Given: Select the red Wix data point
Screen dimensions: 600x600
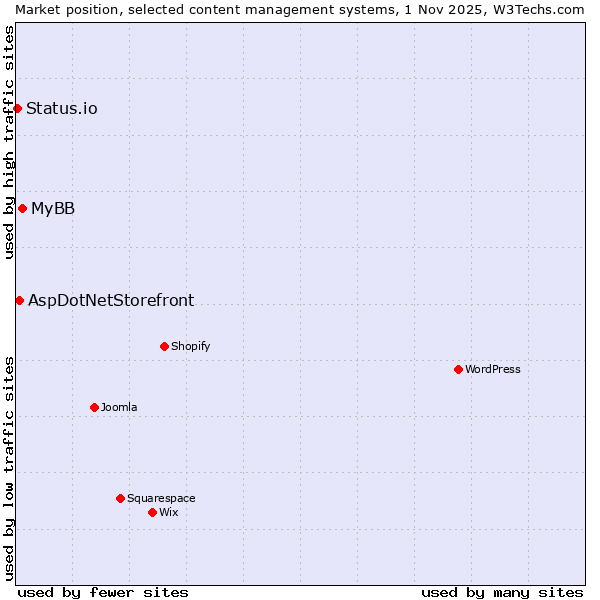Looking at the screenshot, I should pyautogui.click(x=152, y=512).
